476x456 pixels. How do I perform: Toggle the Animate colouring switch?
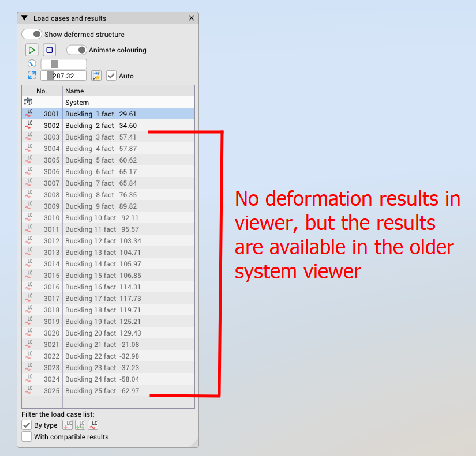point(76,50)
